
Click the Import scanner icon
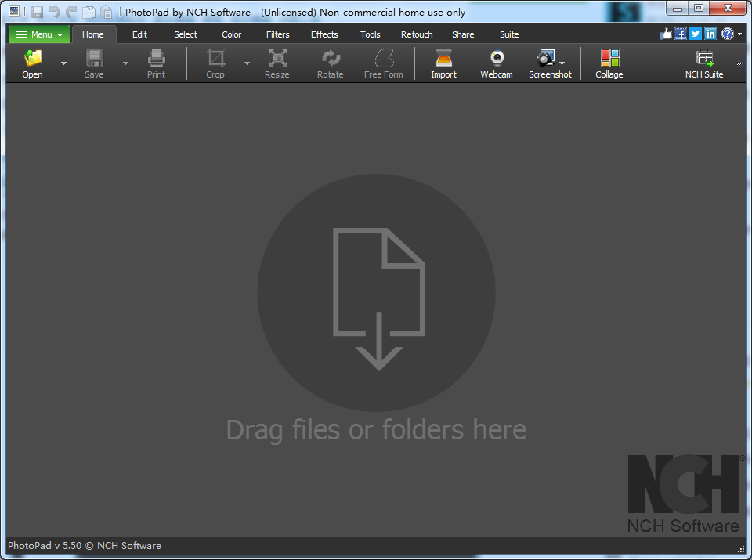pos(443,58)
